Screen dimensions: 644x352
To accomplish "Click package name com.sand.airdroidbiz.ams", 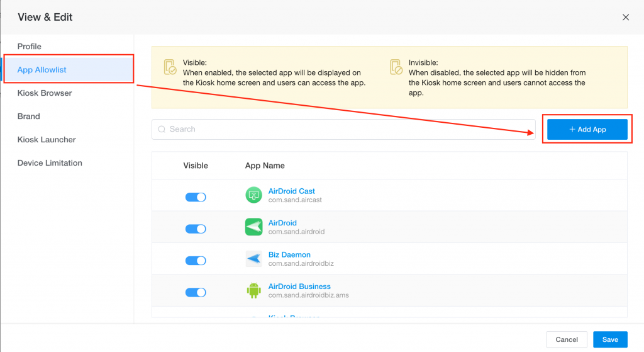I will (308, 295).
